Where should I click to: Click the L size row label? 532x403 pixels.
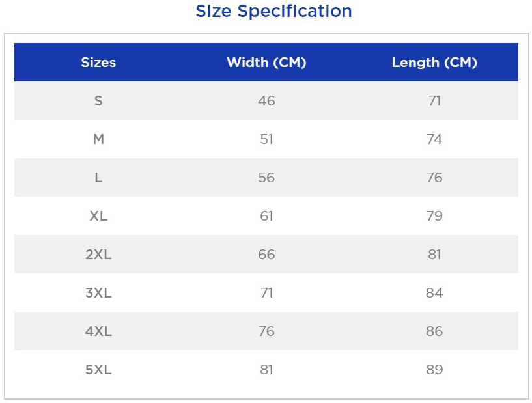pyautogui.click(x=98, y=178)
